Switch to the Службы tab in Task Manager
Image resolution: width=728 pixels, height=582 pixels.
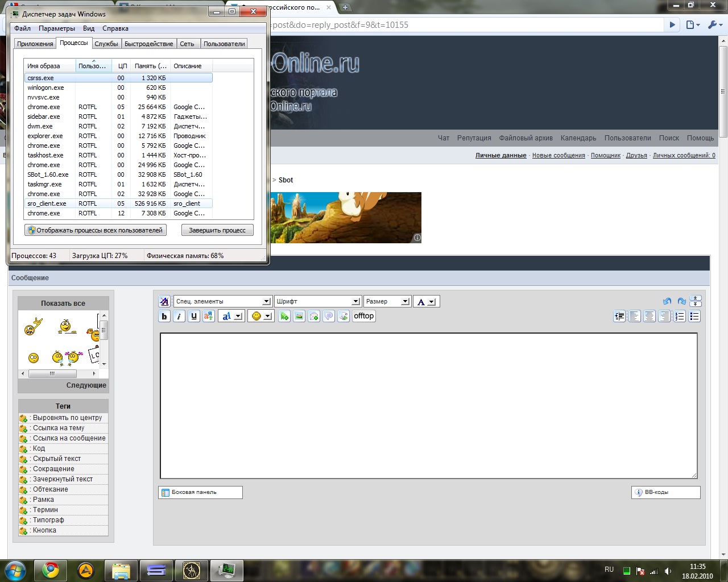coord(106,44)
